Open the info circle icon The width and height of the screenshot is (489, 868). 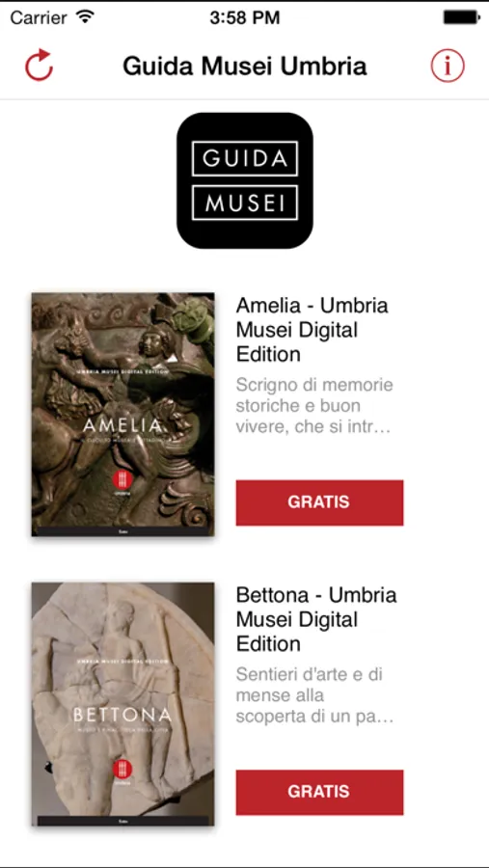coord(448,67)
